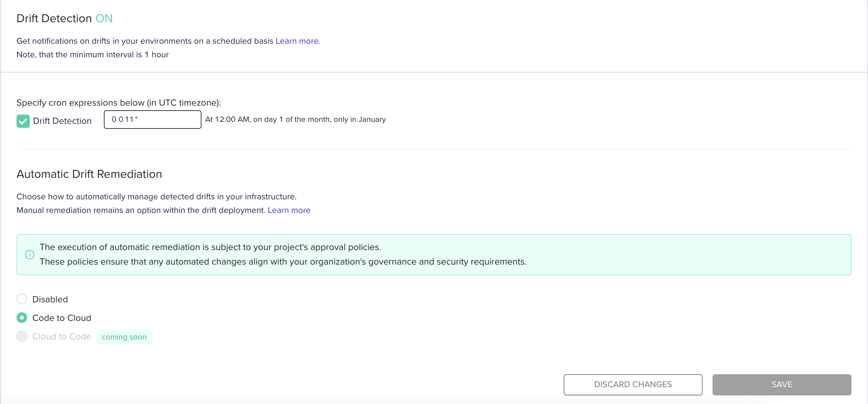Image resolution: width=868 pixels, height=404 pixels.
Task: Open Learn more link about scheduled drifts
Action: coord(297,41)
